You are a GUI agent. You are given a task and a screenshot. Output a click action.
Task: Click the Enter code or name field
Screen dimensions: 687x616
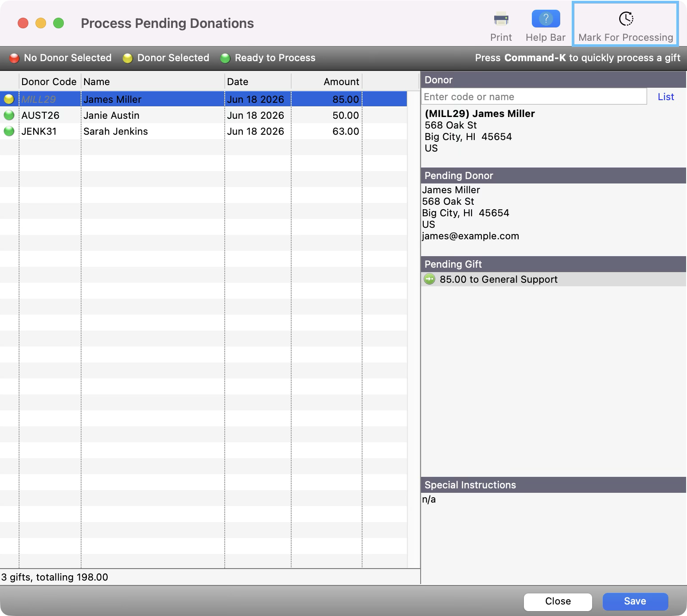(x=534, y=97)
